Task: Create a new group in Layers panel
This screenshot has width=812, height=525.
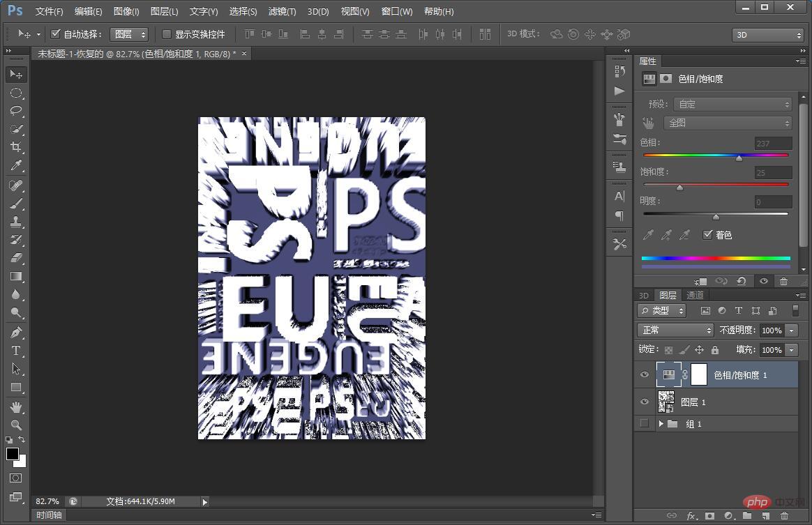Action: (746, 516)
